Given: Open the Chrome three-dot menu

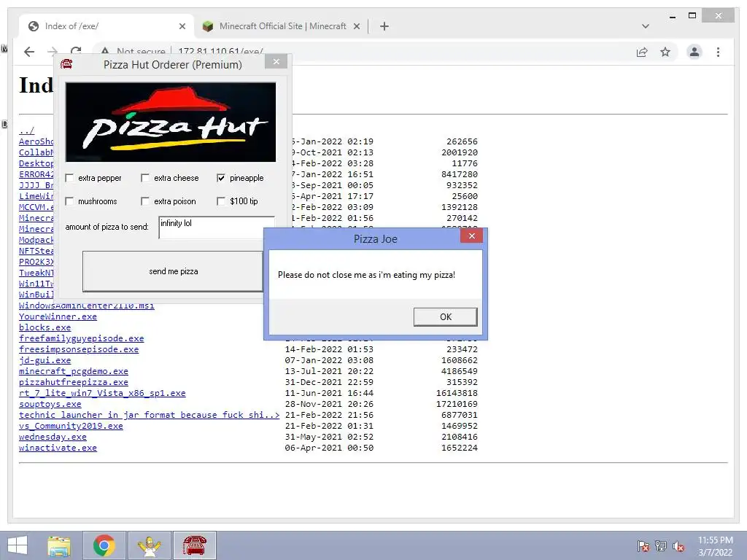Looking at the screenshot, I should [718, 52].
